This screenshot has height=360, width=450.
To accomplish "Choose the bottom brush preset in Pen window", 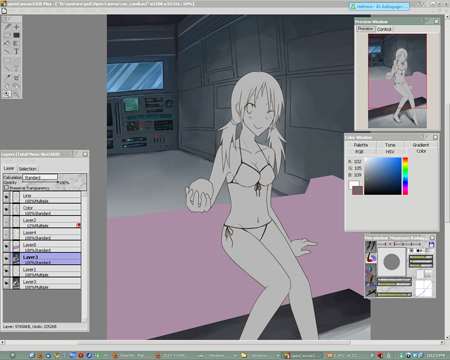I will pos(370,291).
